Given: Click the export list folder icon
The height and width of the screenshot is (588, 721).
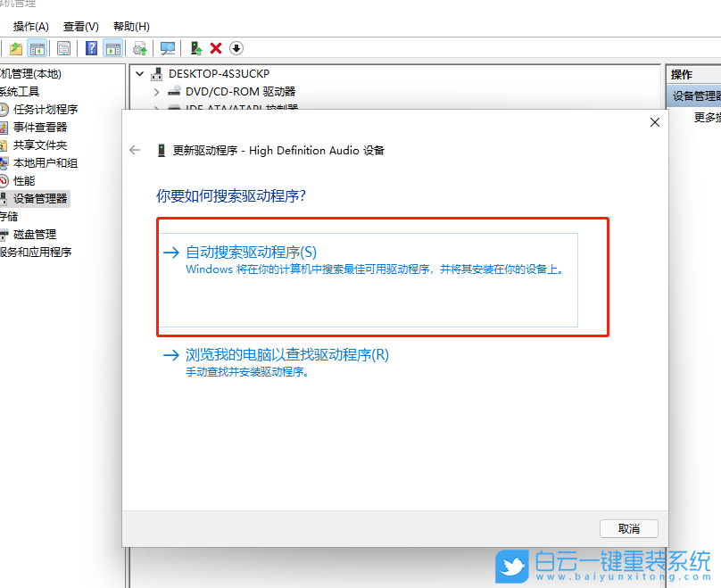Looking at the screenshot, I should point(15,48).
